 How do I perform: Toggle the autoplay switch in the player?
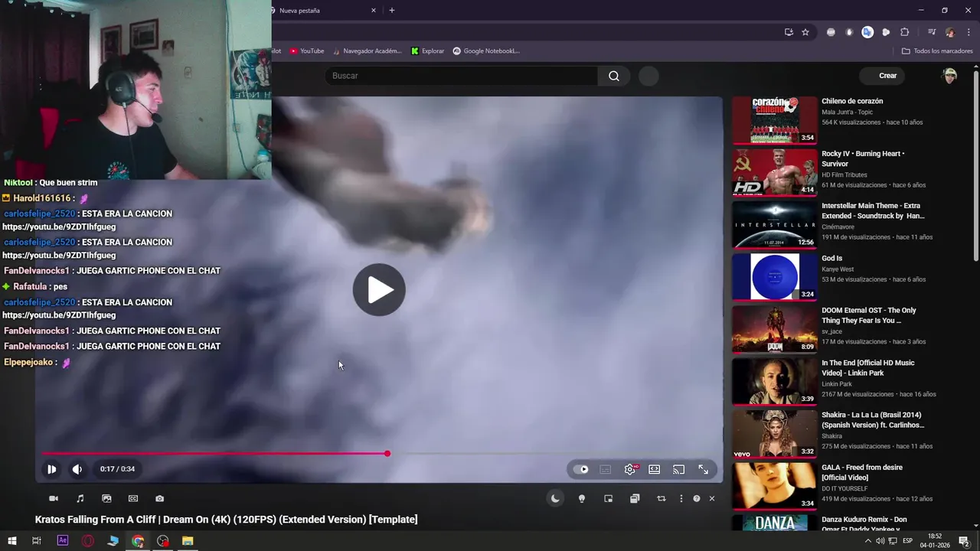pyautogui.click(x=581, y=469)
